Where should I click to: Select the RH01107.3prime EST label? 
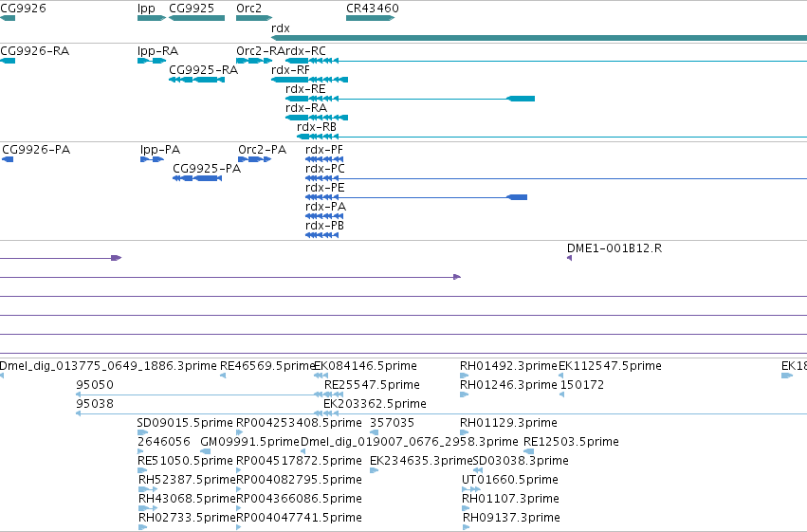click(x=510, y=499)
